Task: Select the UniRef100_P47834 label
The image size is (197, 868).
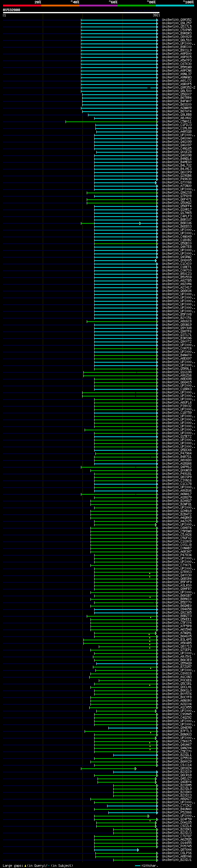Action: (x=177, y=555)
